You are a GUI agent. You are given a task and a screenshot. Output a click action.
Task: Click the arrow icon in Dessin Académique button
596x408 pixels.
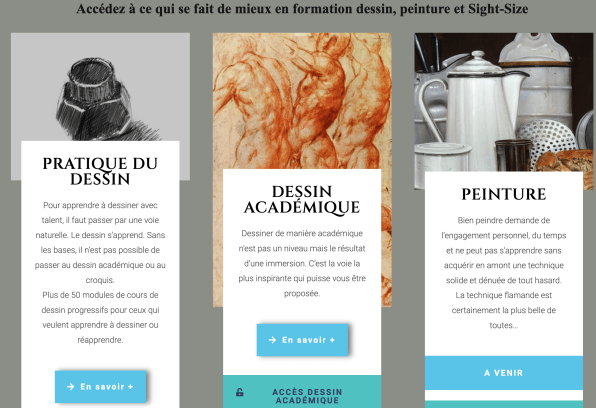pyautogui.click(x=272, y=340)
